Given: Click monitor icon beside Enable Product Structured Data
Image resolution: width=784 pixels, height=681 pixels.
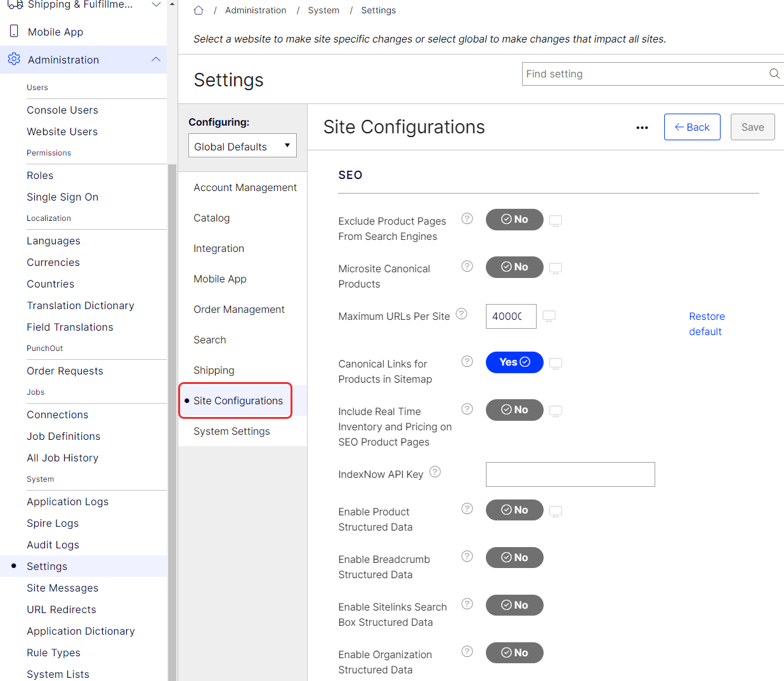Looking at the screenshot, I should 556,512.
